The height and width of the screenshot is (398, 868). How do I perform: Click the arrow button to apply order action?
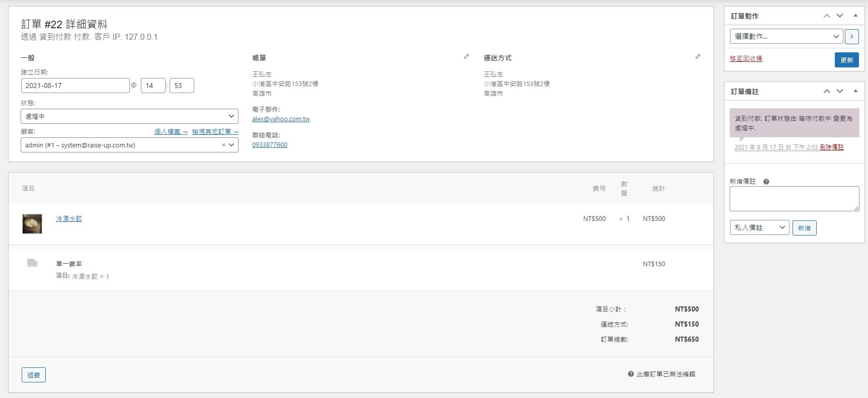[851, 36]
